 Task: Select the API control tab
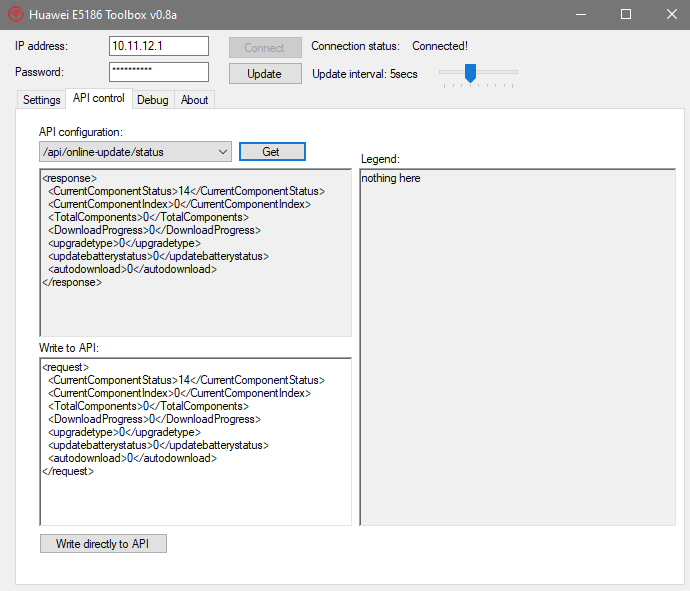tap(99, 99)
